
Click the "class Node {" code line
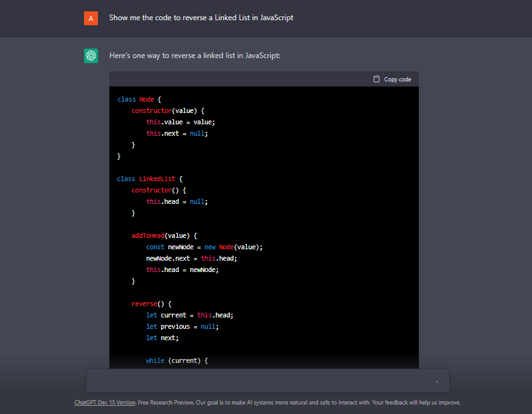pos(140,100)
